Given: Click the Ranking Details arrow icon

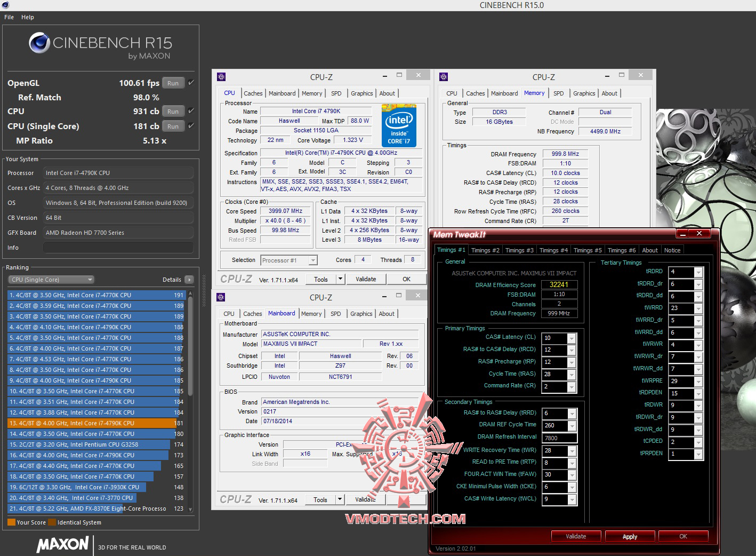Looking at the screenshot, I should point(189,280).
